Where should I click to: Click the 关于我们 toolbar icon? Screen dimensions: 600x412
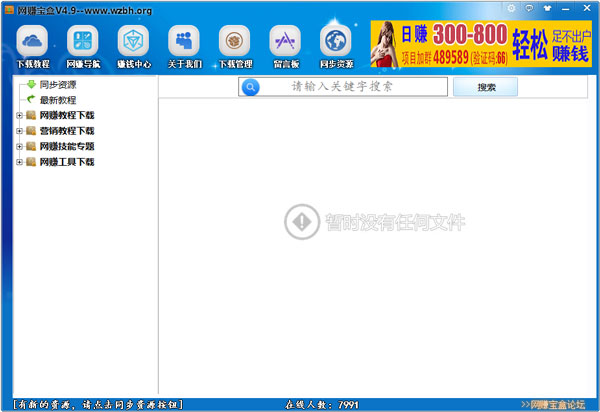click(185, 46)
